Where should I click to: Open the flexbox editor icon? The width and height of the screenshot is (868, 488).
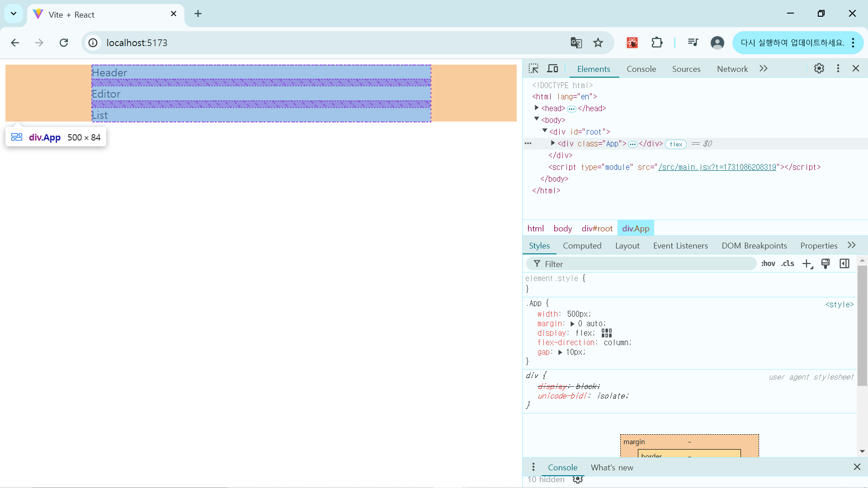pos(607,333)
